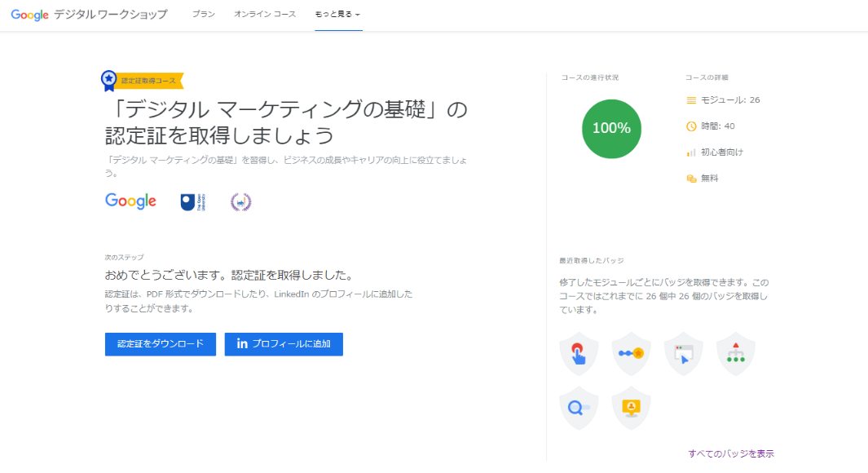Image resolution: width=868 pixels, height=473 pixels.
Task: Click the Open University partner logo
Action: coord(192,200)
